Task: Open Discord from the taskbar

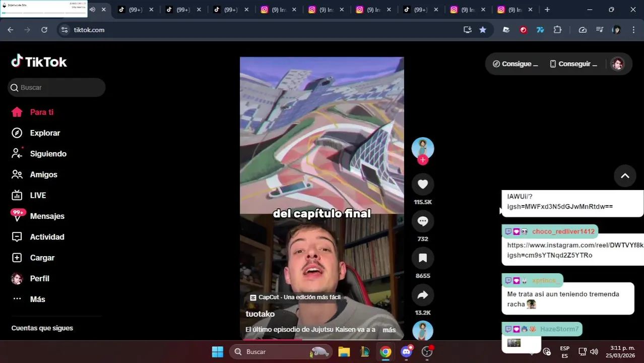Action: coord(407,352)
